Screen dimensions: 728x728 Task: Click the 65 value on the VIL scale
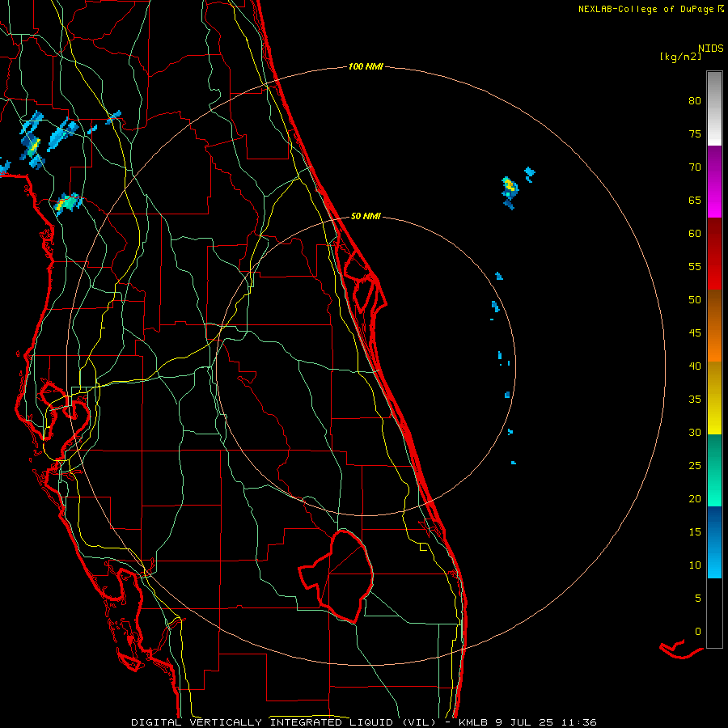[x=695, y=201]
